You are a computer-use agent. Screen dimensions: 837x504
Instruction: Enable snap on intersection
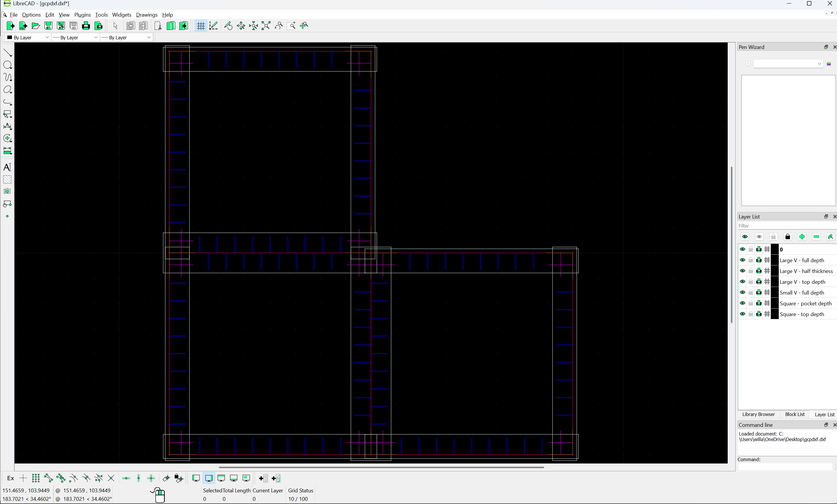(111, 478)
